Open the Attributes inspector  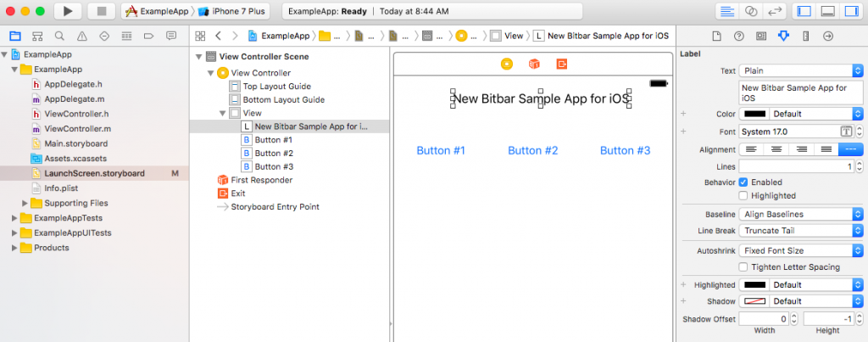click(x=783, y=36)
